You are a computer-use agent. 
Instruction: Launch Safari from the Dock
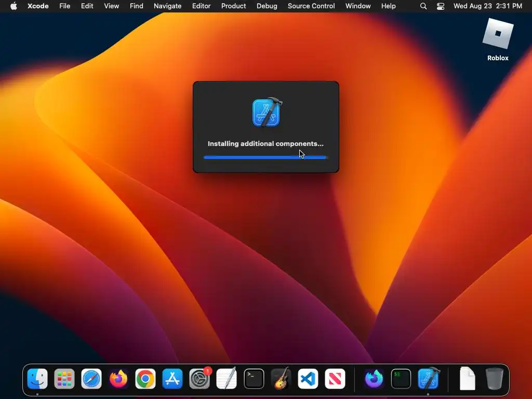[x=91, y=378]
